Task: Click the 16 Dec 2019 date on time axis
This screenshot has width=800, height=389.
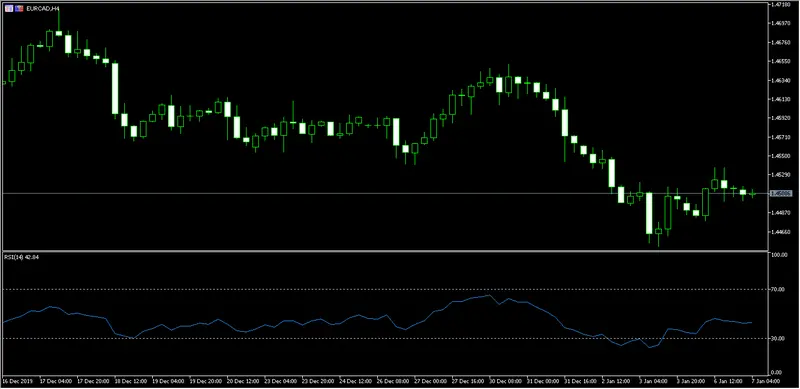Action: click(x=17, y=380)
